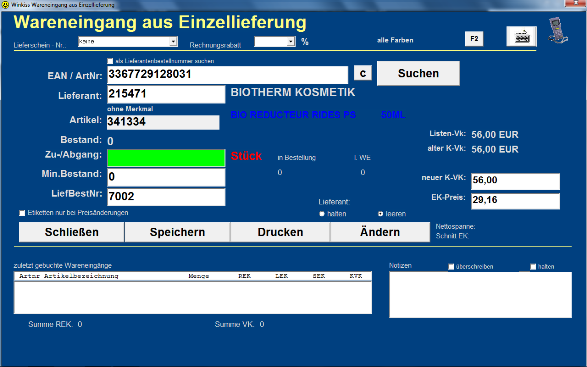The width and height of the screenshot is (587, 367).
Task: Click the handheld scanner icon
Action: pyautogui.click(x=558, y=30)
